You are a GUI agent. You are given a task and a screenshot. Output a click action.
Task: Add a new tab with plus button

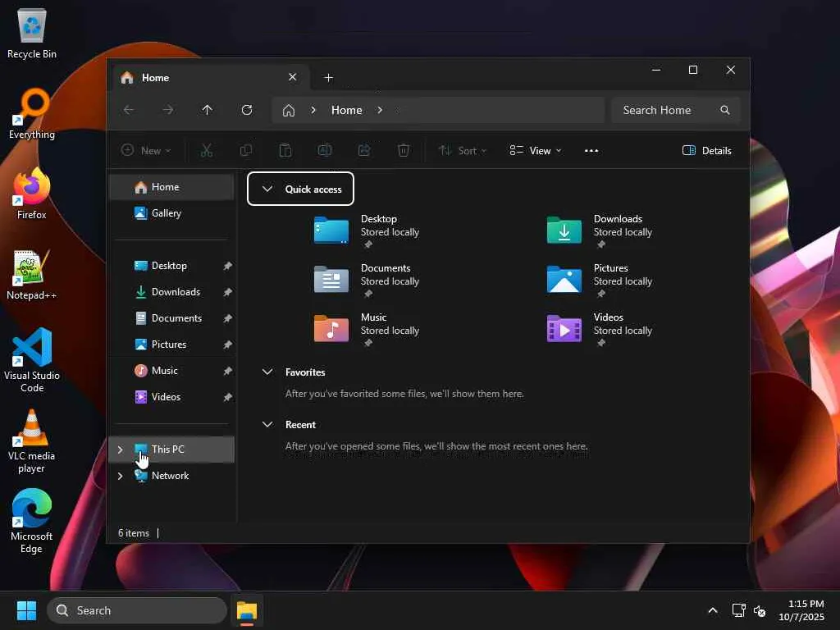(x=328, y=78)
